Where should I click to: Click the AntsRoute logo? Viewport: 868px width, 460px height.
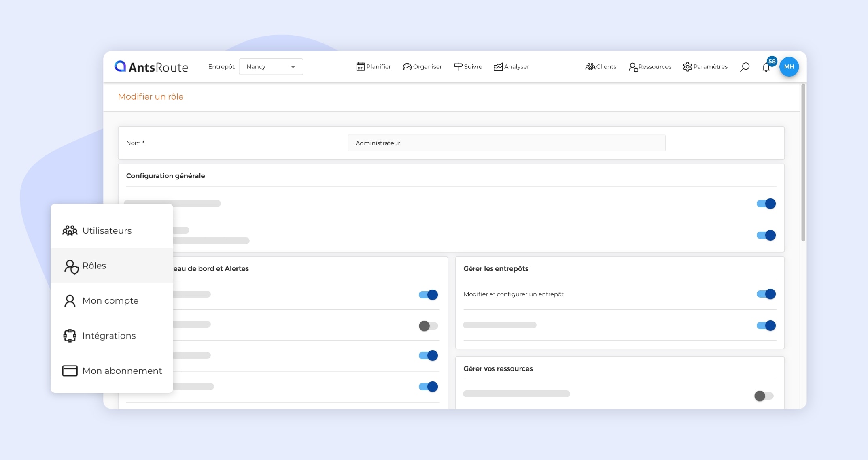click(151, 67)
